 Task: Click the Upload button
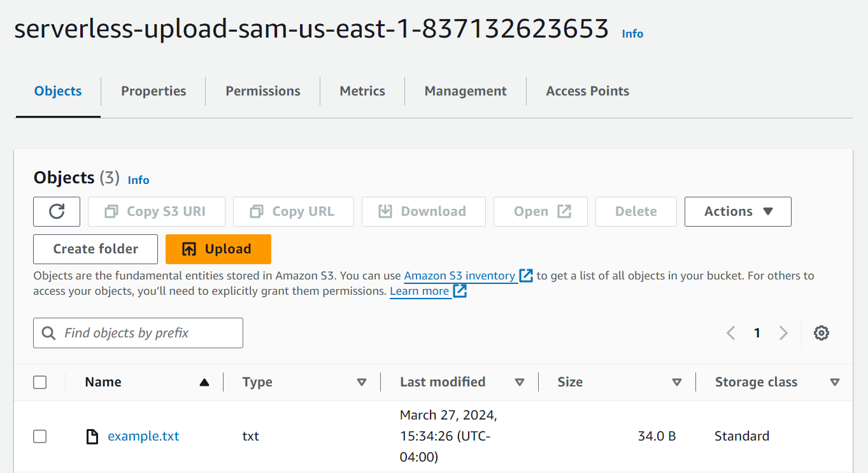coord(218,249)
